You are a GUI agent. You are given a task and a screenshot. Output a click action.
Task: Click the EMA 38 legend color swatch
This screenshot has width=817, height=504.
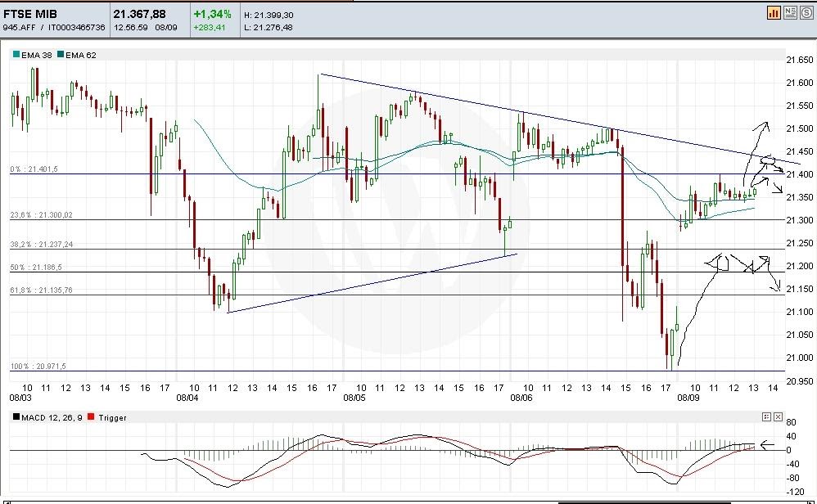click(16, 55)
